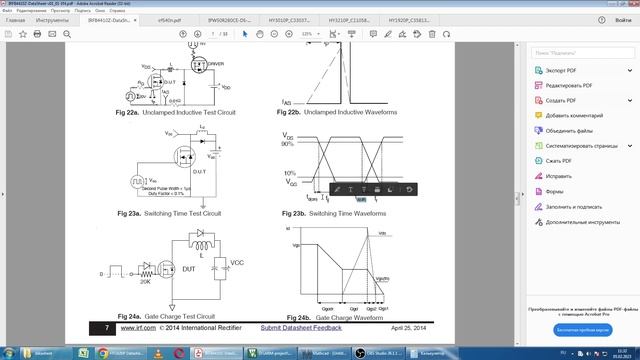
Task: Open Дополнительные инструменты
Action: [582, 222]
